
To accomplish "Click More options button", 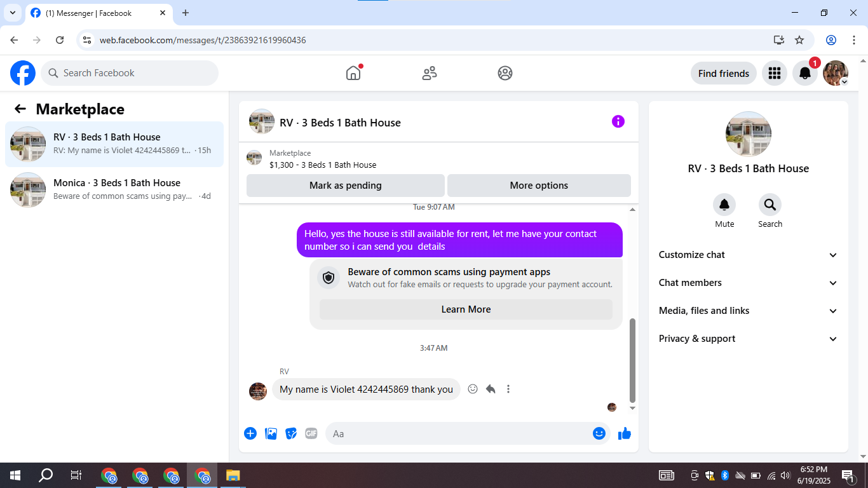I will pyautogui.click(x=539, y=186).
